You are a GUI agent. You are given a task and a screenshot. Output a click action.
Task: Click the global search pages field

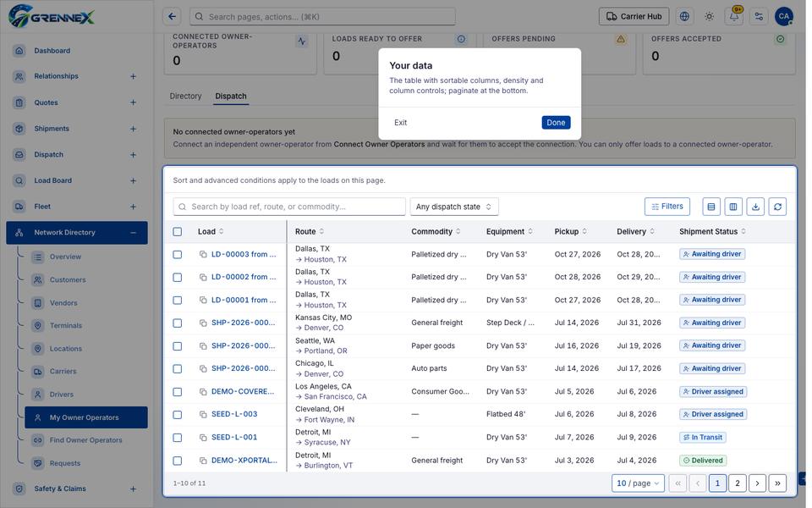[x=322, y=17]
